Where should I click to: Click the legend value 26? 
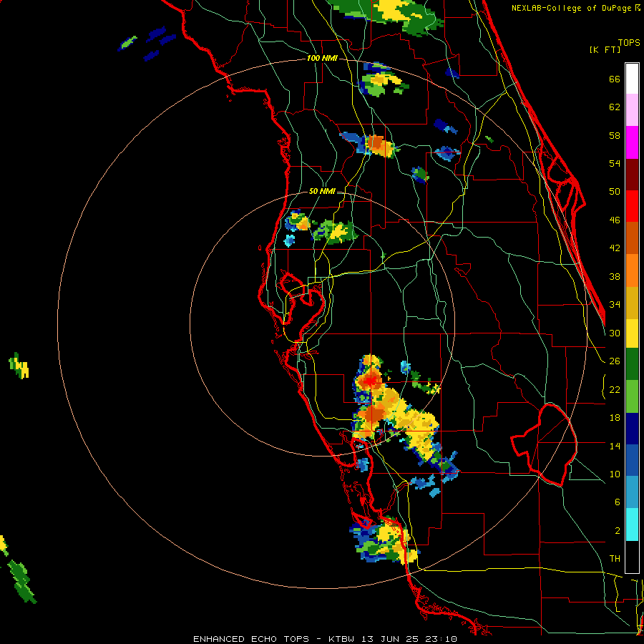[615, 361]
